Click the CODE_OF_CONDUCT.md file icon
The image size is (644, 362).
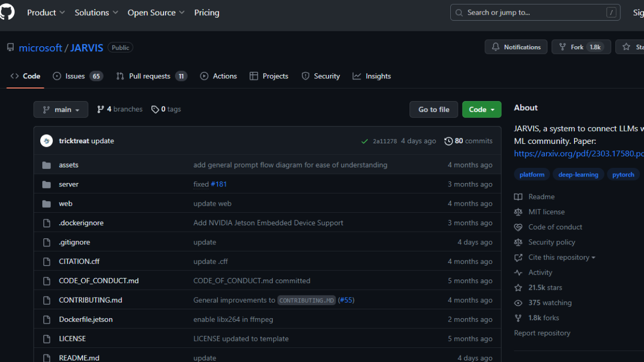pos(47,281)
